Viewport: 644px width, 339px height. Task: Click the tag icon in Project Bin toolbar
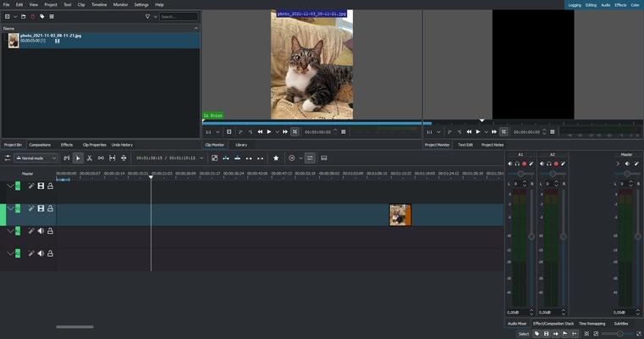[42, 16]
